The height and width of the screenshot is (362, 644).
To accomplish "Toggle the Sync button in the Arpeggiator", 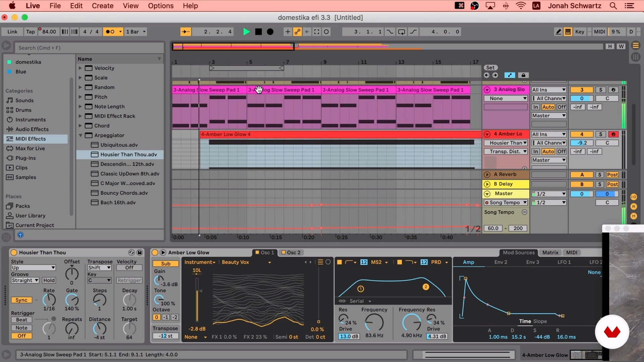I will pos(21,300).
